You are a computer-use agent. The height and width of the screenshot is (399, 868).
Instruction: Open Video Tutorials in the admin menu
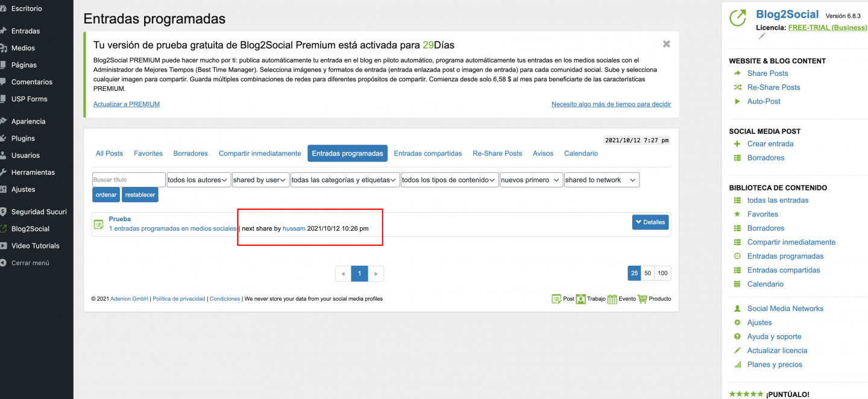point(36,245)
